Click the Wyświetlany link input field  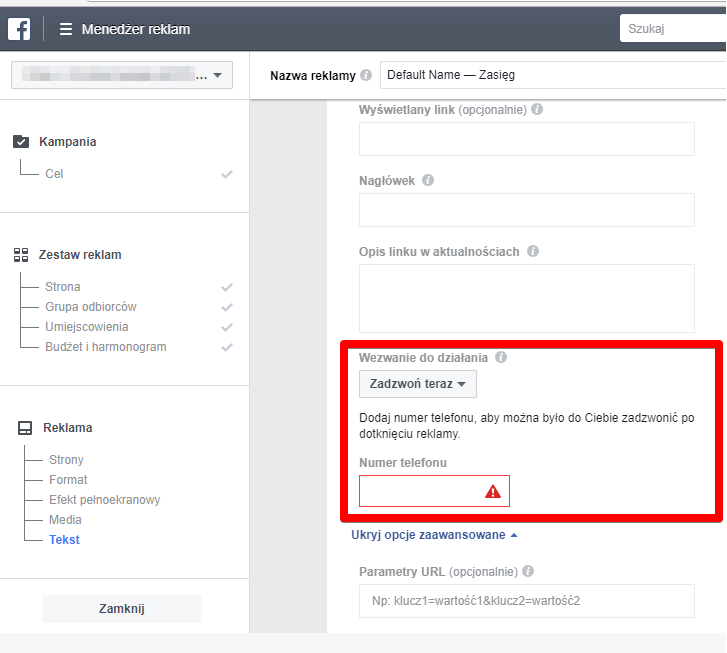click(527, 139)
